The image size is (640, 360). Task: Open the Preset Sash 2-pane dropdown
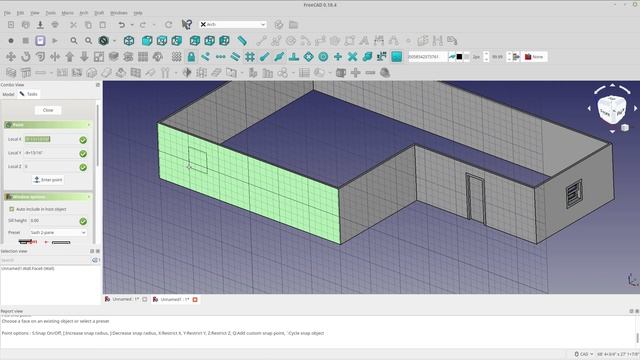pos(58,232)
